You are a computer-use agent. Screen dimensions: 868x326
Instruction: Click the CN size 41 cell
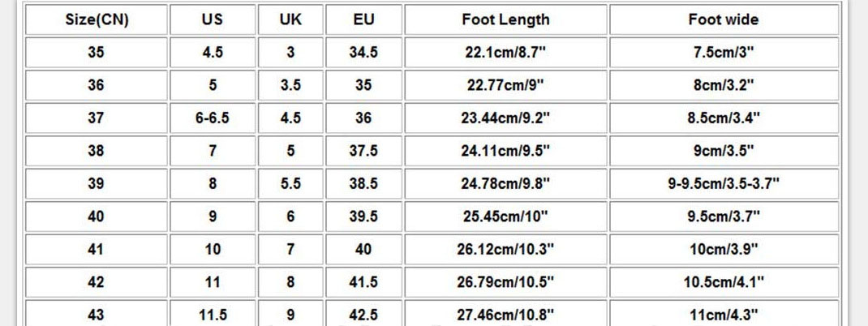tap(96, 250)
